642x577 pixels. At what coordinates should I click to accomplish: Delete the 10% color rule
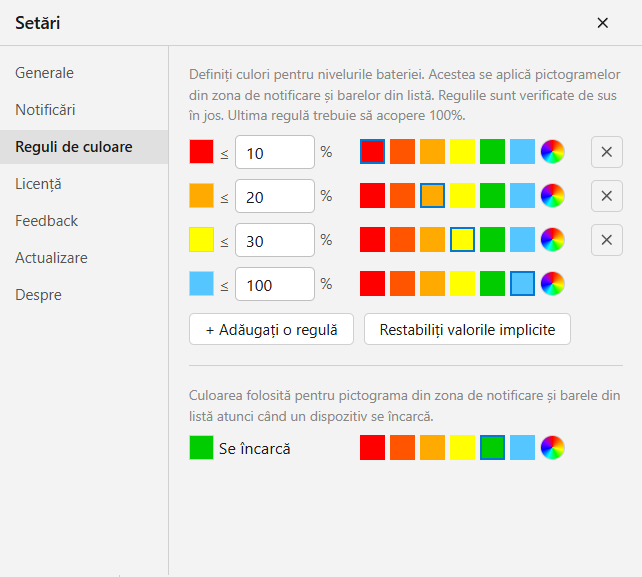(x=607, y=152)
